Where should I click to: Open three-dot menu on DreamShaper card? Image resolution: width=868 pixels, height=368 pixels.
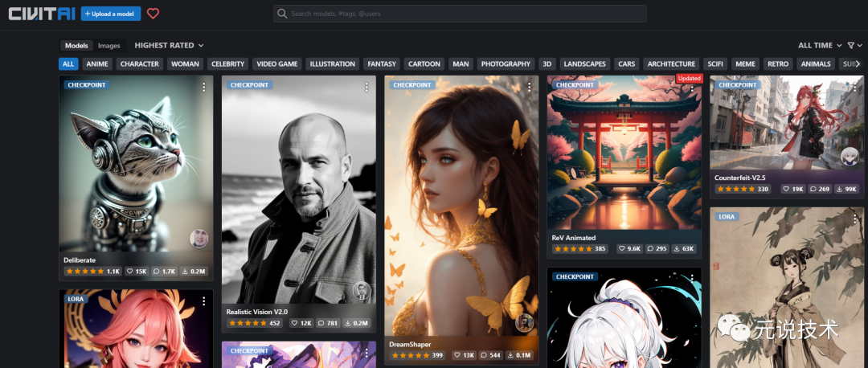(x=529, y=87)
